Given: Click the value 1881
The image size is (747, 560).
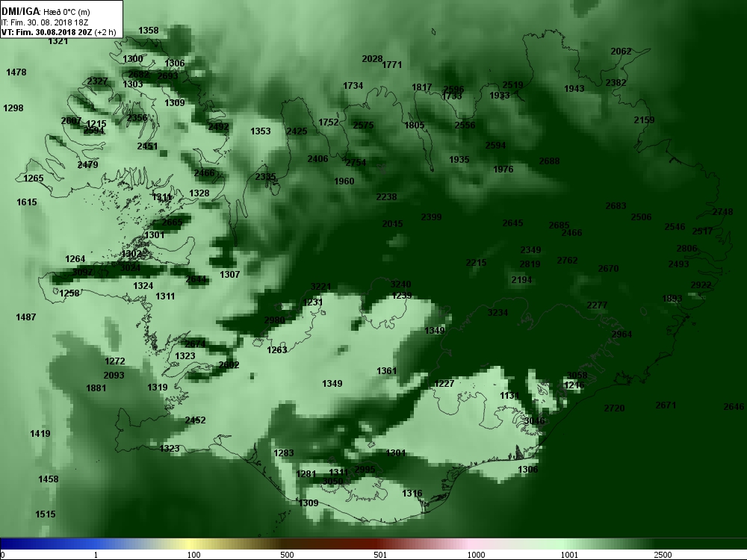Looking at the screenshot, I should click(x=96, y=388).
